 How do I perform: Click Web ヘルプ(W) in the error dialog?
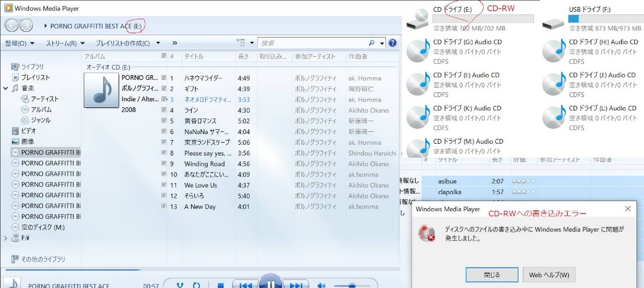pyautogui.click(x=549, y=275)
